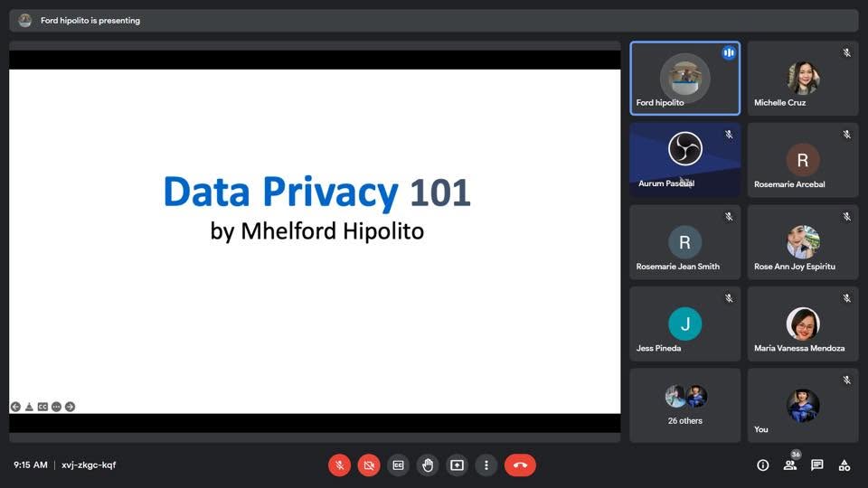Select Jess Pineda participant tile

(684, 324)
